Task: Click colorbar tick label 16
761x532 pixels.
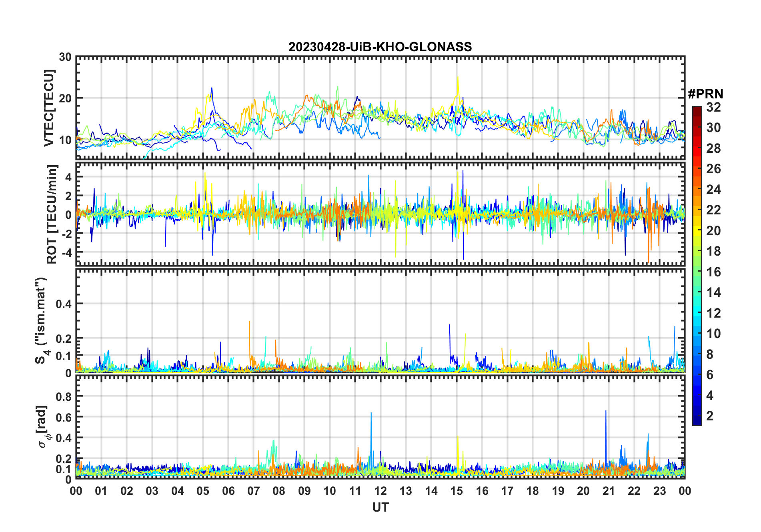Action: (713, 272)
